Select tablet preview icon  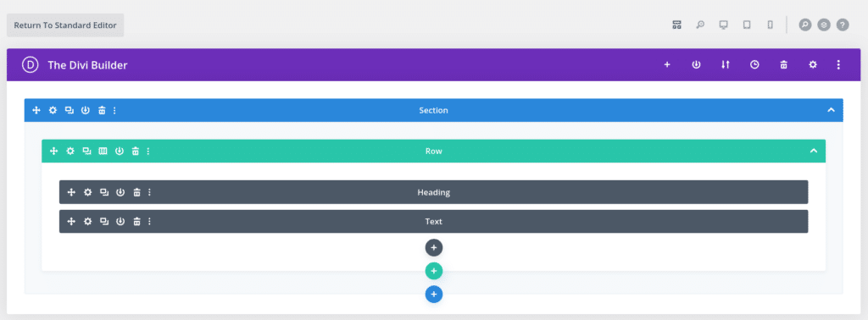(x=747, y=25)
